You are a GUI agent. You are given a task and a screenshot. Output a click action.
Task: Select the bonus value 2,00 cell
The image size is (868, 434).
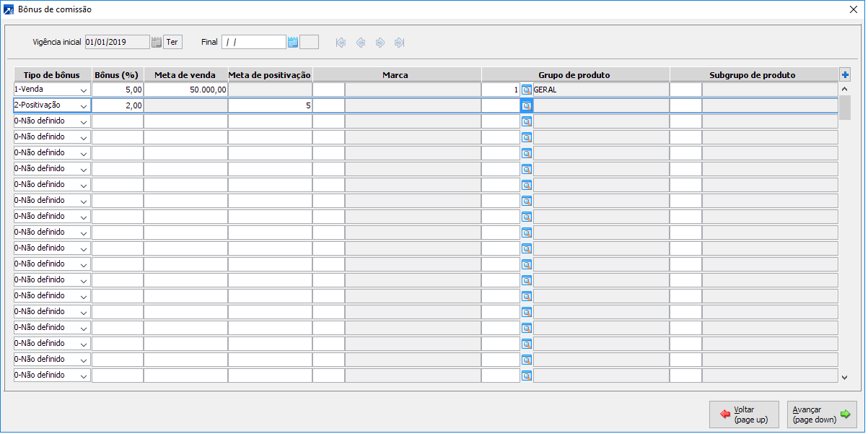coord(118,105)
